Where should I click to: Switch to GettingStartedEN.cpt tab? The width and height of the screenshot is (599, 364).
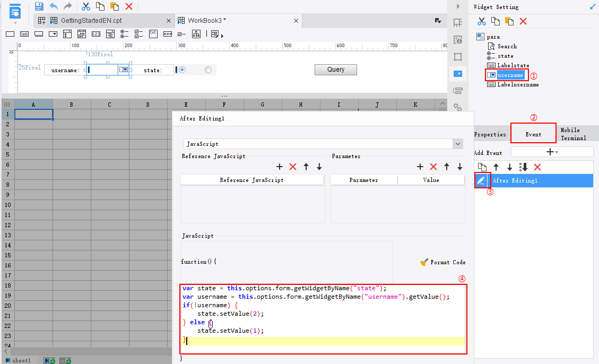click(91, 21)
